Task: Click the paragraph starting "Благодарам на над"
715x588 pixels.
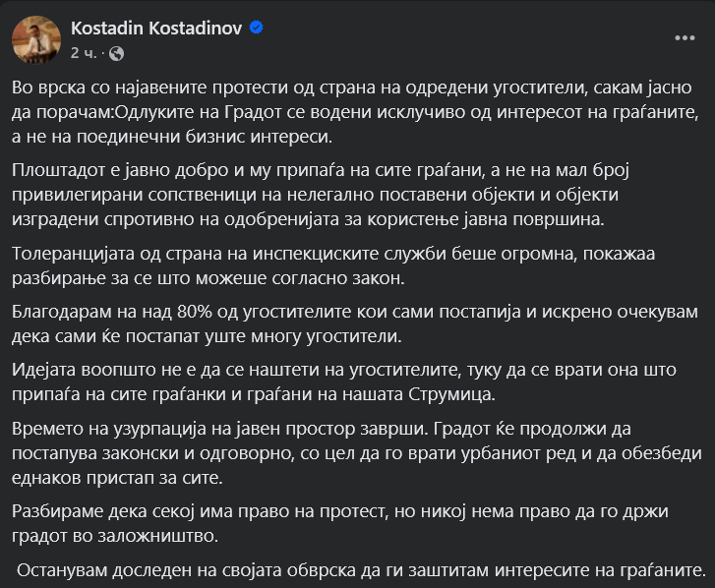Action: (x=354, y=324)
